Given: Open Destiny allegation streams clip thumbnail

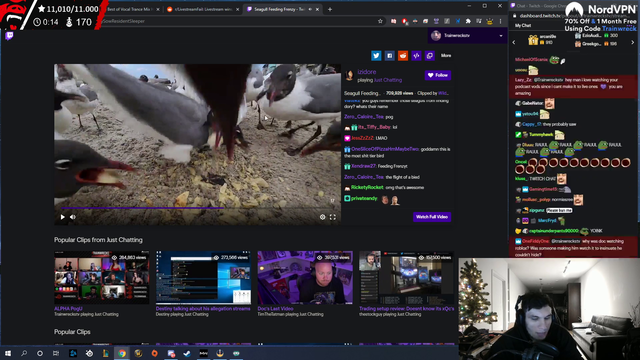Looking at the screenshot, I should (203, 278).
